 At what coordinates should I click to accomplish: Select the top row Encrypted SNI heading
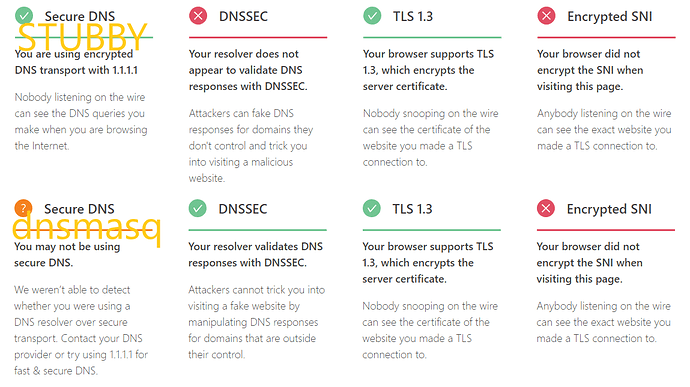(x=609, y=17)
